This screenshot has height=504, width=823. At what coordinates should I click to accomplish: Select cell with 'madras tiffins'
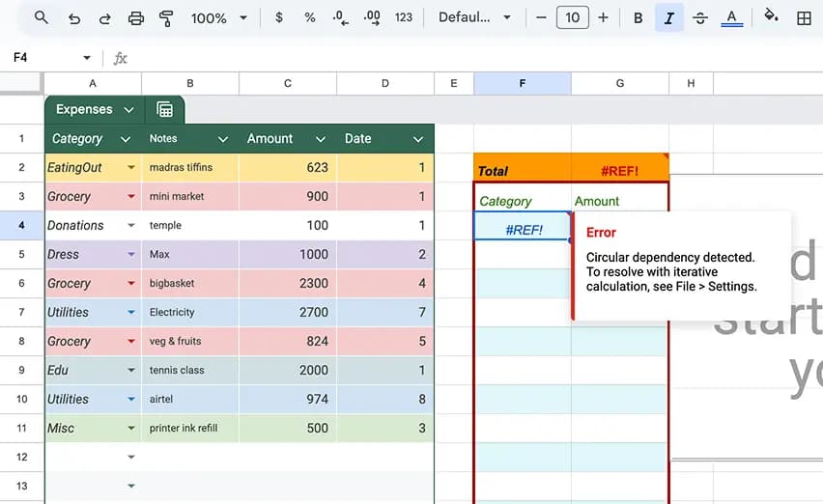coord(190,167)
